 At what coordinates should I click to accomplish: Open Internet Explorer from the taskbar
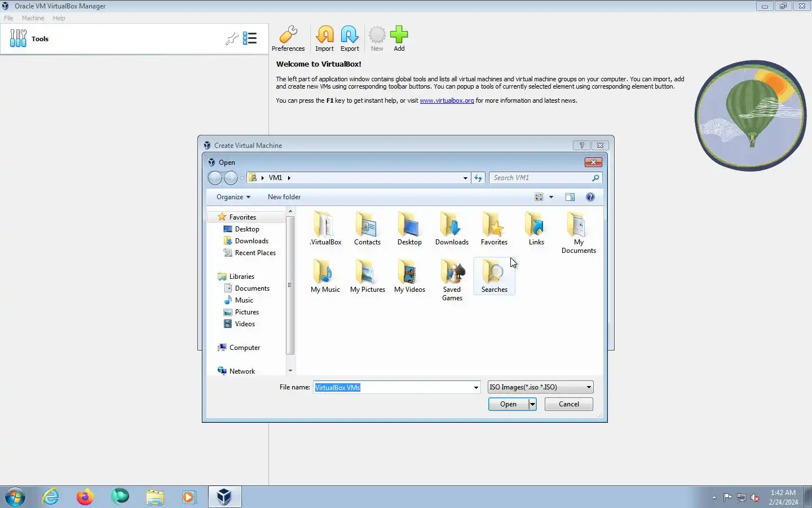(51, 497)
